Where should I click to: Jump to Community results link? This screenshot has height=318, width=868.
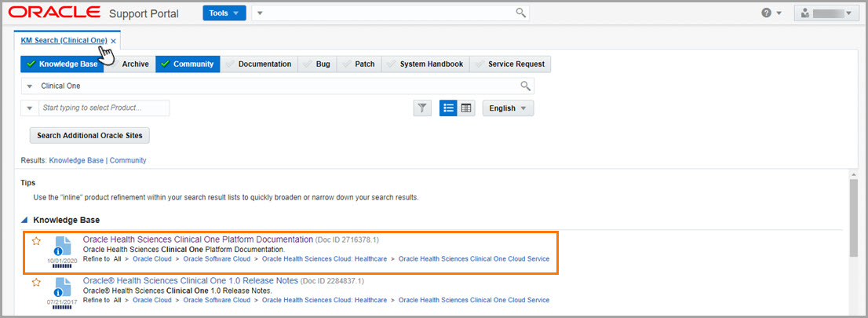click(x=128, y=160)
